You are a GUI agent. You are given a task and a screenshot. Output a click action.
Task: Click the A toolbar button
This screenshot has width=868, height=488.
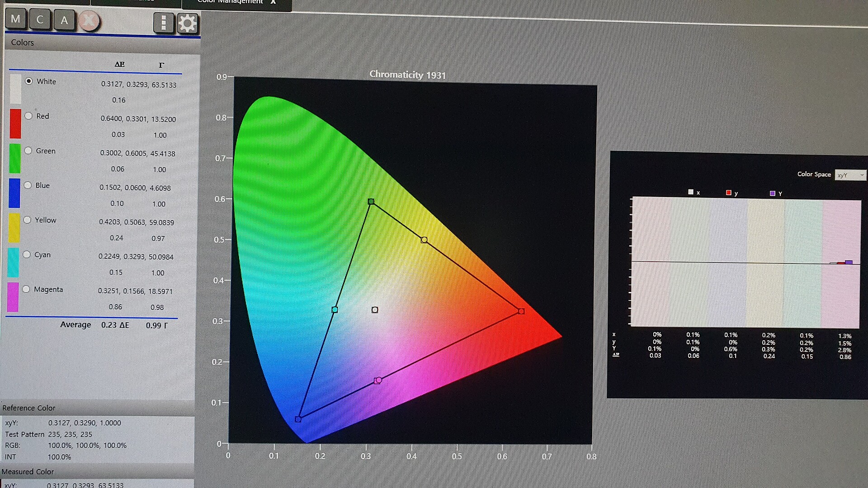coord(64,20)
